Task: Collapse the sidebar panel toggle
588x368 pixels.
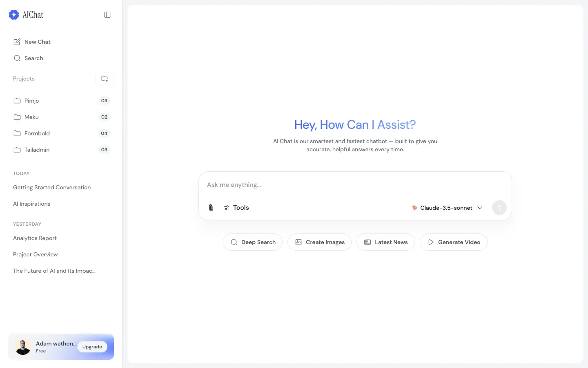Action: pos(107,15)
